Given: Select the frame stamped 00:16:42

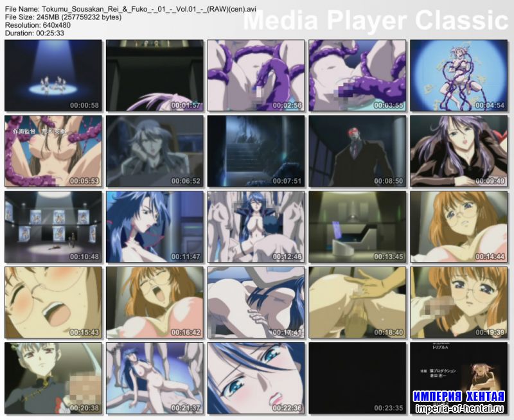Looking at the screenshot, I should pyautogui.click(x=155, y=302).
